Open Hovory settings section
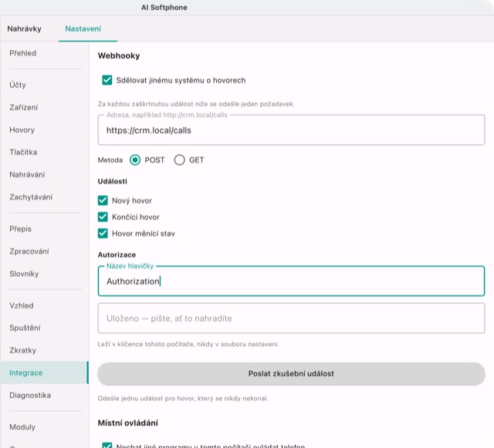This screenshot has height=448, width=494. pos(22,130)
